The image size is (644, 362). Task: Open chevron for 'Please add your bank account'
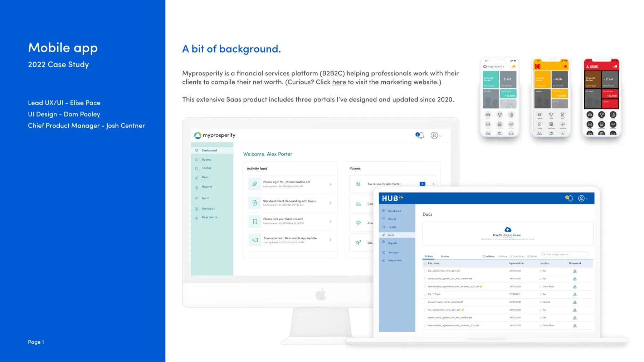point(330,221)
